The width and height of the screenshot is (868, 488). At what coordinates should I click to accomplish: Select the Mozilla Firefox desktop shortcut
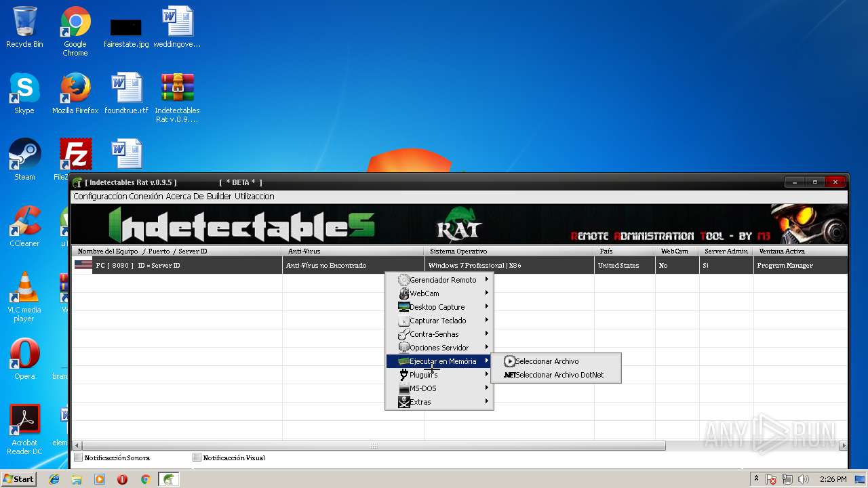(75, 94)
